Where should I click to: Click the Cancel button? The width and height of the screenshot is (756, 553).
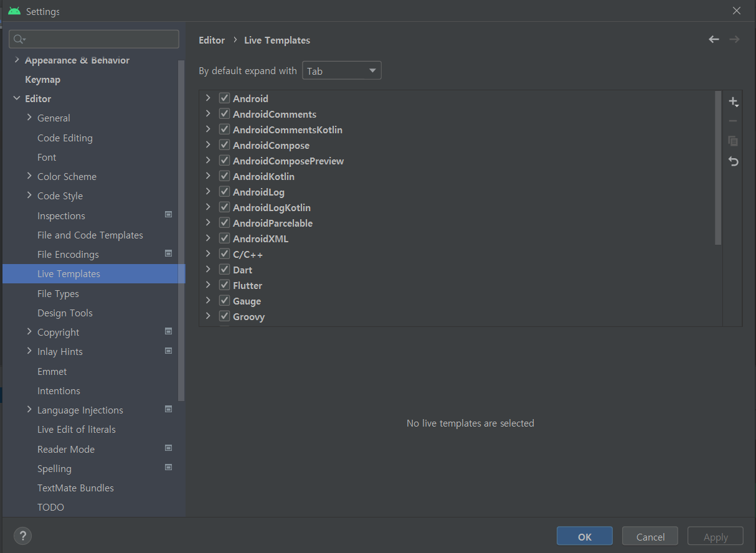tap(651, 536)
